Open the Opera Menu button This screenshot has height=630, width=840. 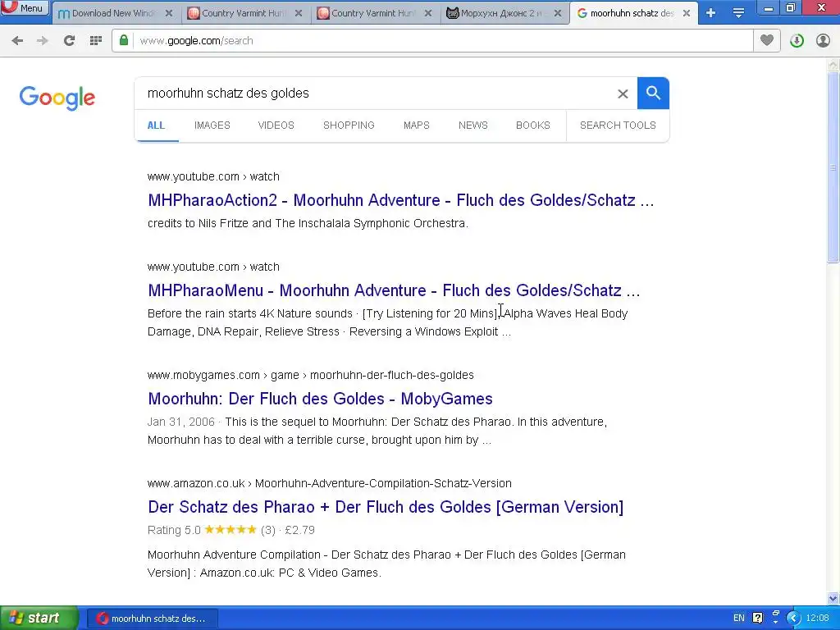pos(25,7)
